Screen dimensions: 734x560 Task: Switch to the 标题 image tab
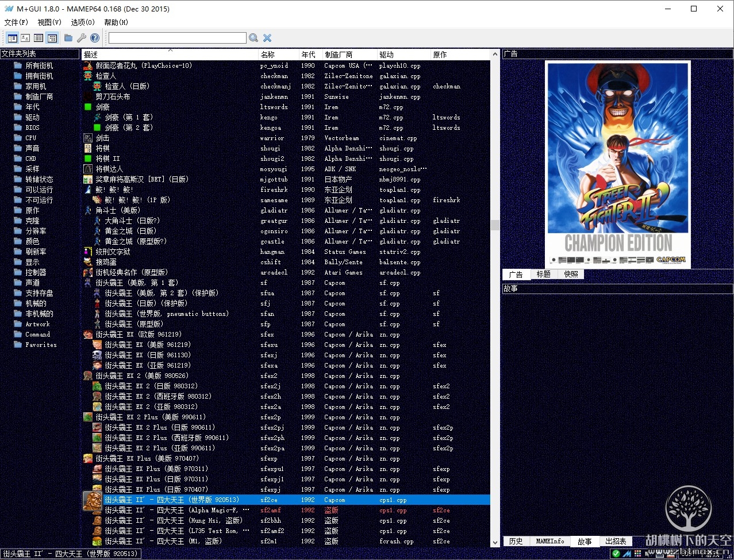(543, 275)
